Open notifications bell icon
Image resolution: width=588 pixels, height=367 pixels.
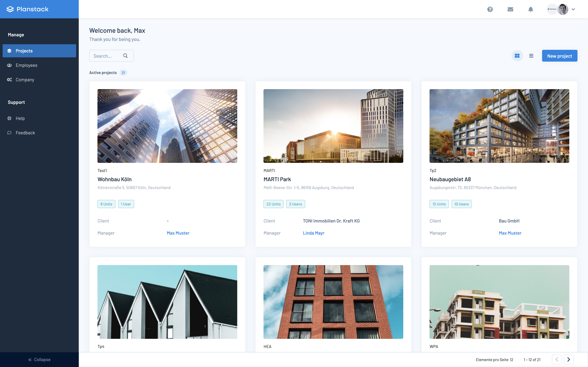click(531, 9)
